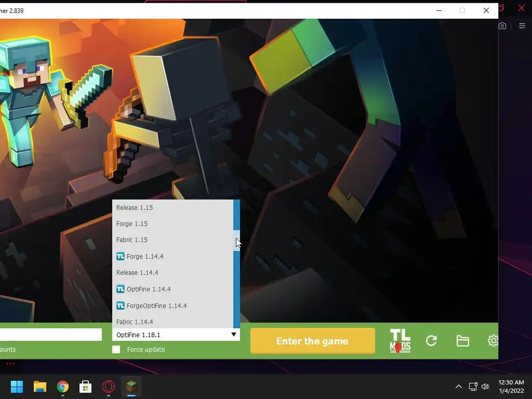Viewport: 532px width, 399px height.
Task: Choose Fabric 1.15 in version list
Action: (172, 240)
